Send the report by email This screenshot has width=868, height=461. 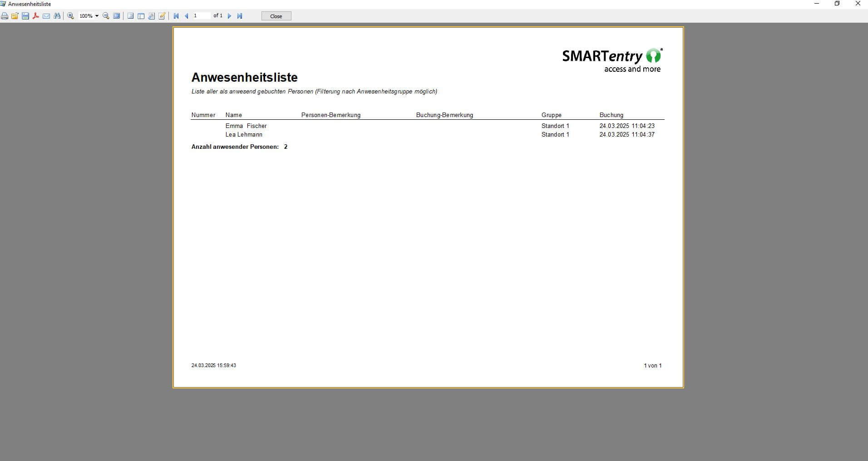tap(47, 15)
